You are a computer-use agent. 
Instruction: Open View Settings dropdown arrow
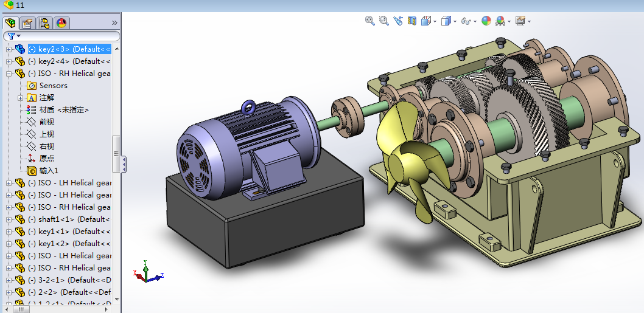click(529, 21)
